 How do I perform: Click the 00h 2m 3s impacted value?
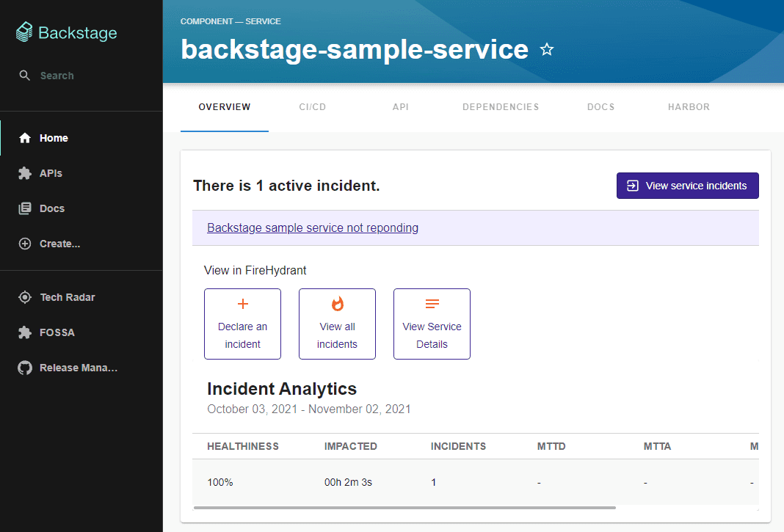coord(348,483)
